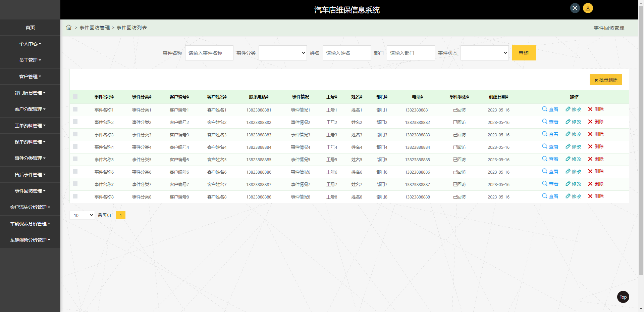Click the view magnifier icon for 事件名称1
The height and width of the screenshot is (312, 644).
tap(545, 109)
